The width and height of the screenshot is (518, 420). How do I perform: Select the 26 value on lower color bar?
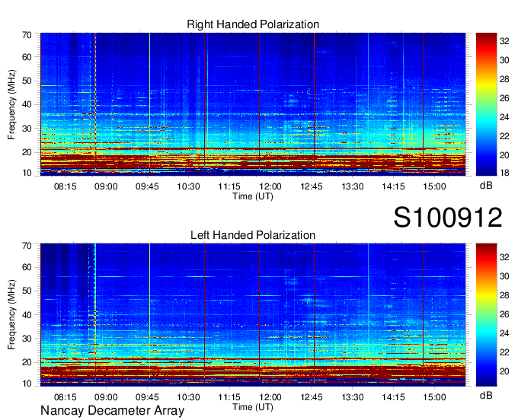pyautogui.click(x=504, y=314)
